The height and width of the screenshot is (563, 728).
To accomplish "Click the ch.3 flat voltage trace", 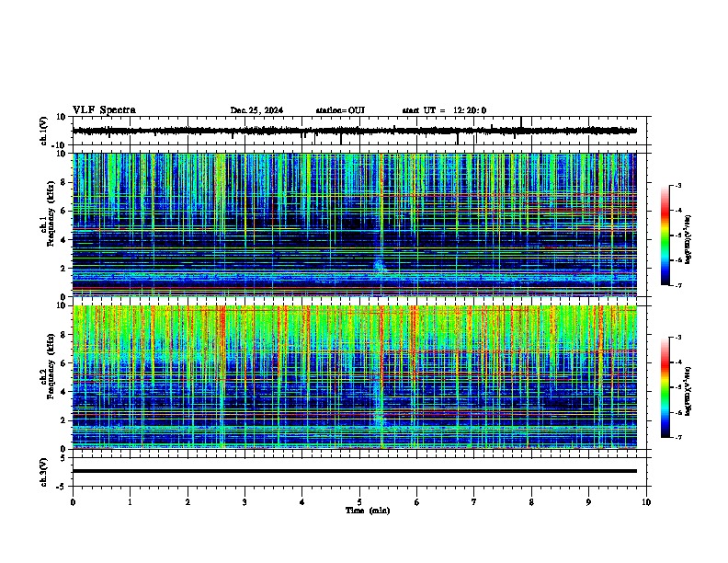I will [354, 471].
